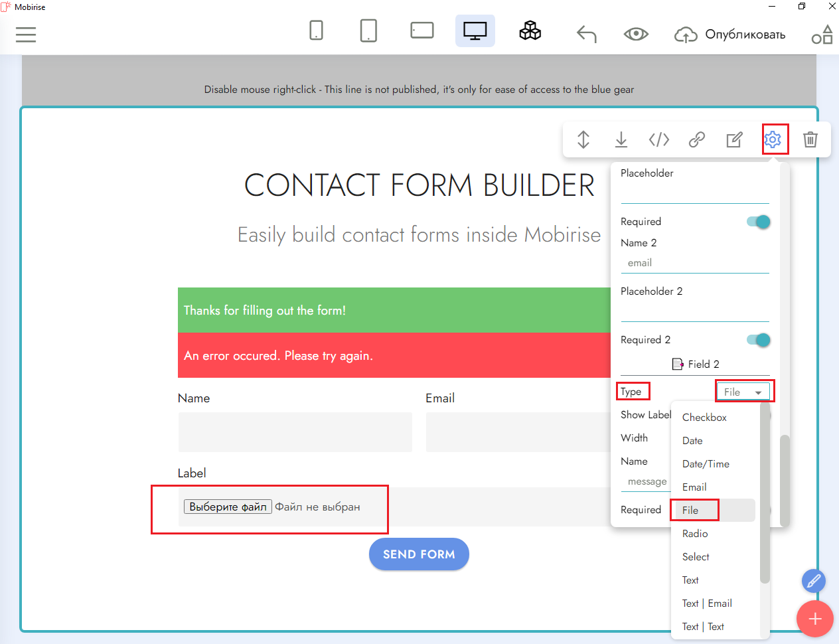Click the Выберите файл file button
This screenshot has height=644, width=839.
pos(228,507)
